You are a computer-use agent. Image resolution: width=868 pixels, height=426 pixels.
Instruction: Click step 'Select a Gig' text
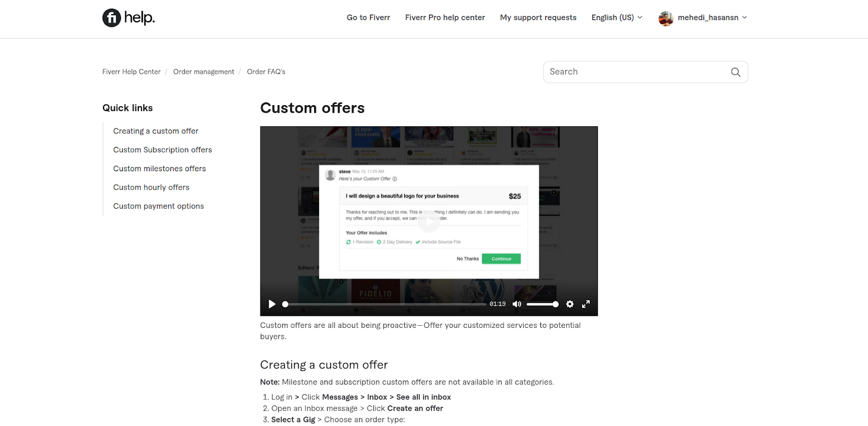pyautogui.click(x=293, y=419)
